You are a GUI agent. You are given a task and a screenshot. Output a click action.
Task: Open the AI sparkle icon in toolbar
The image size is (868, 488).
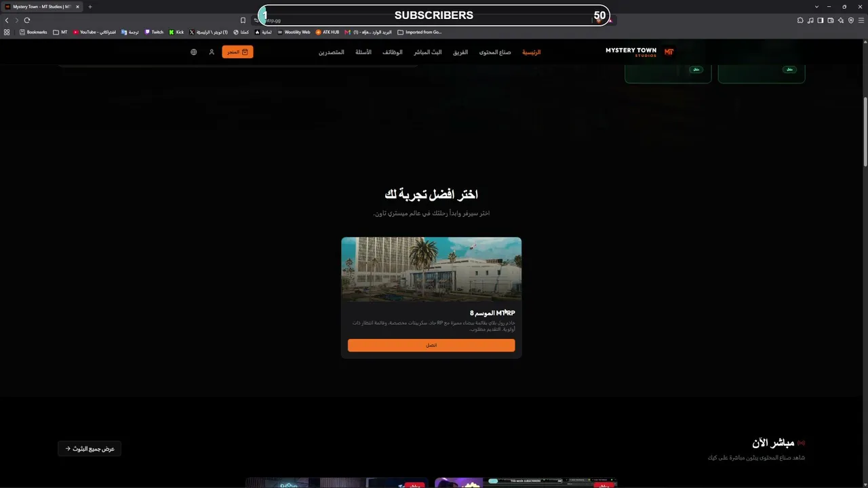click(x=841, y=20)
